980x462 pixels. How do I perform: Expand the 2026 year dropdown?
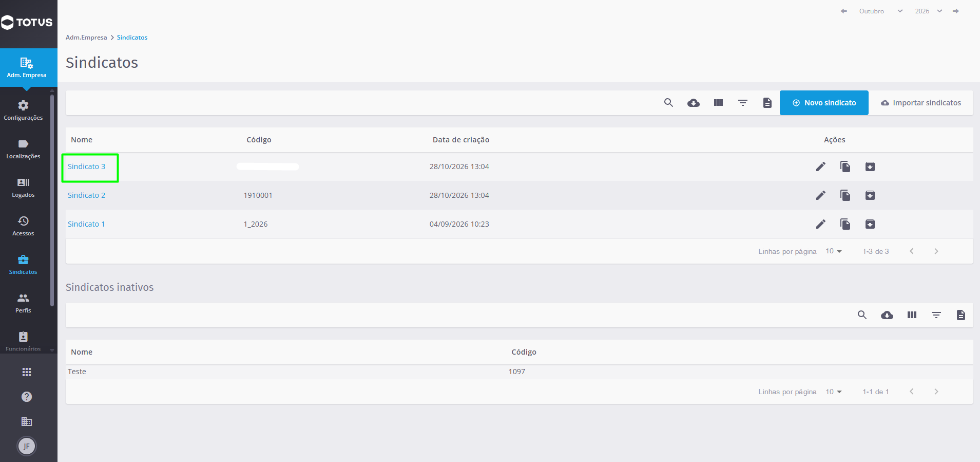coord(929,11)
